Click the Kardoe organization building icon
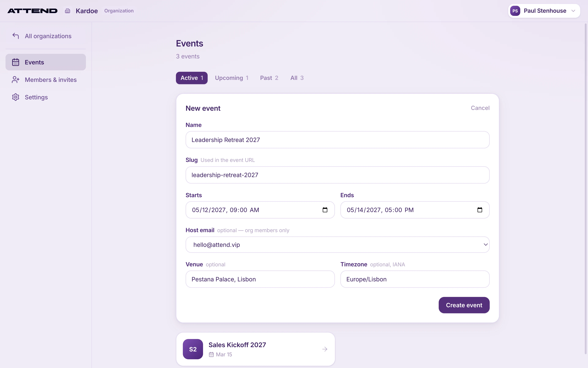The image size is (588, 368). click(x=68, y=11)
